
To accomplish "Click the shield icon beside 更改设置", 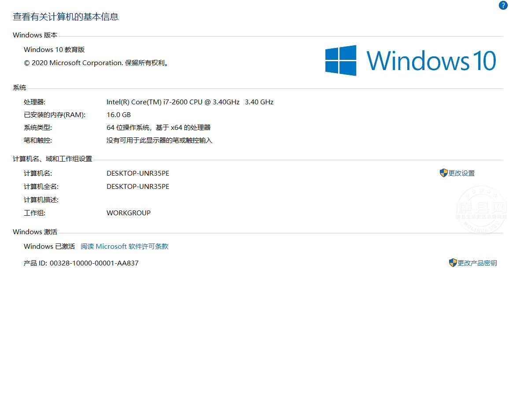I will pos(443,173).
